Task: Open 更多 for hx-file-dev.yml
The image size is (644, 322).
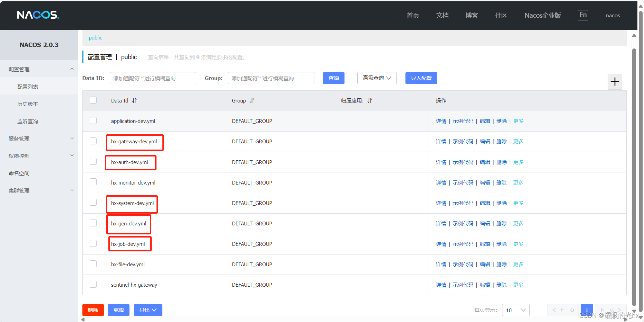Action: [x=518, y=265]
